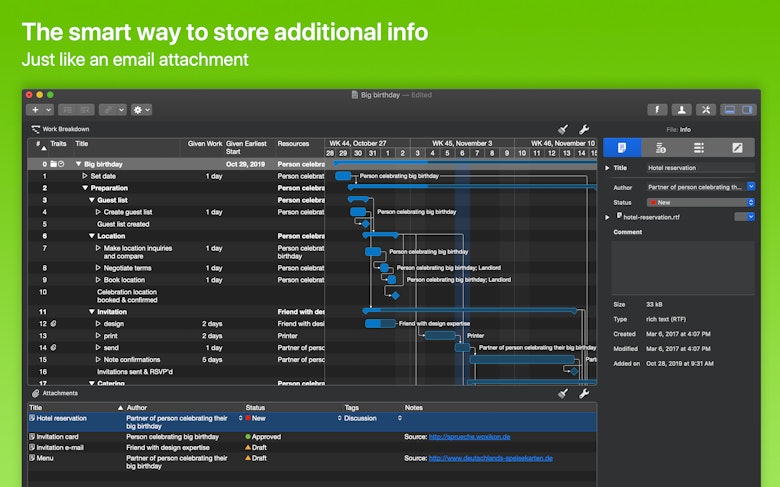Click the wrench icon in Attachments header
This screenshot has height=487, width=780.
click(x=584, y=393)
